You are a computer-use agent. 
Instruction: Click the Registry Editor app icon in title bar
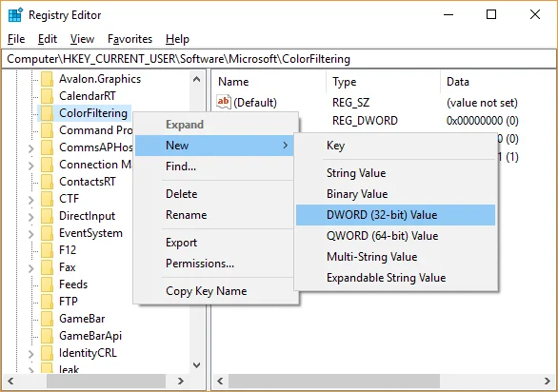pyautogui.click(x=15, y=15)
